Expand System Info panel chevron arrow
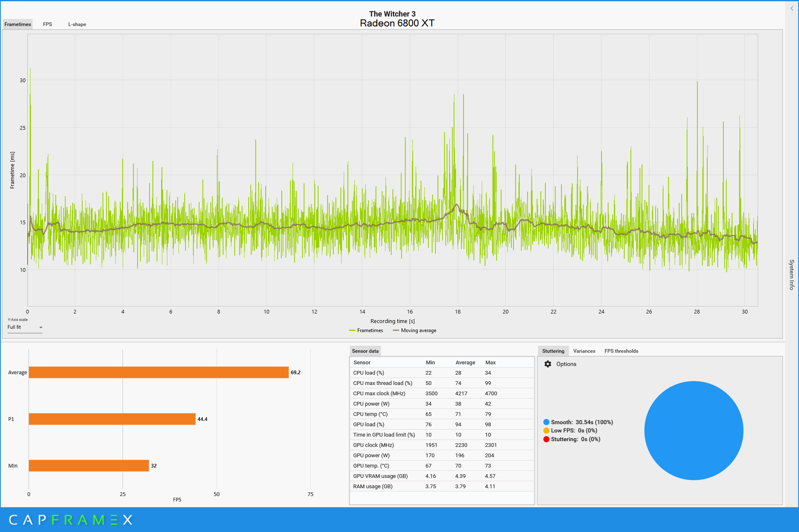Screen dimensions: 799x532 coord(792,8)
